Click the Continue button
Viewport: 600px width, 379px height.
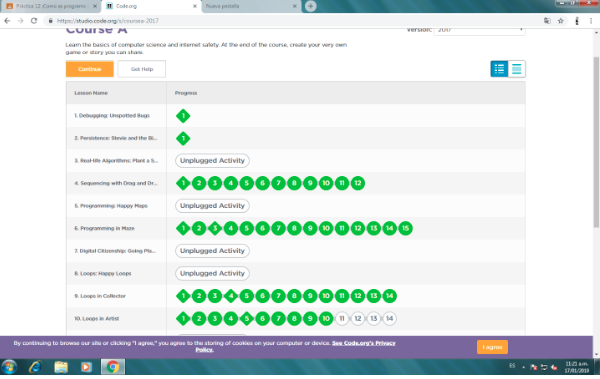tap(90, 69)
